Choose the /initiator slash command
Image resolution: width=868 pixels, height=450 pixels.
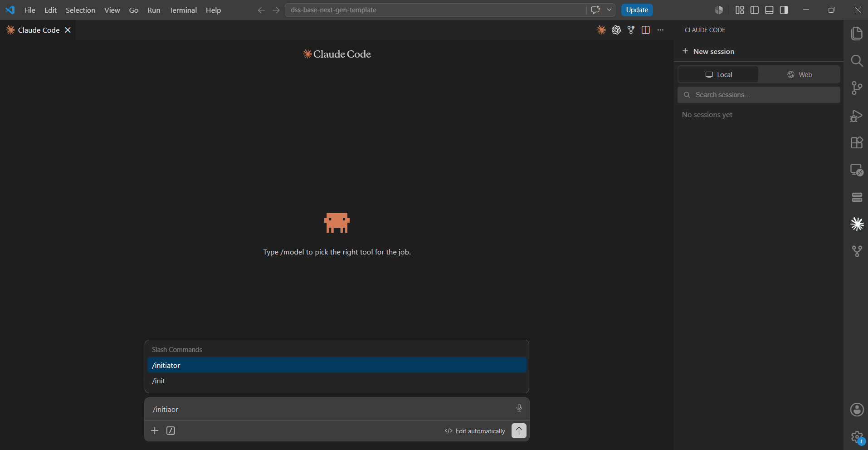336,365
